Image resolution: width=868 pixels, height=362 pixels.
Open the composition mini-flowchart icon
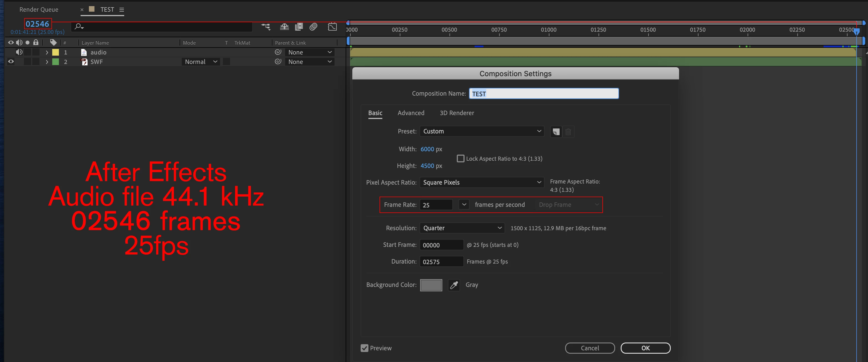pyautogui.click(x=266, y=27)
